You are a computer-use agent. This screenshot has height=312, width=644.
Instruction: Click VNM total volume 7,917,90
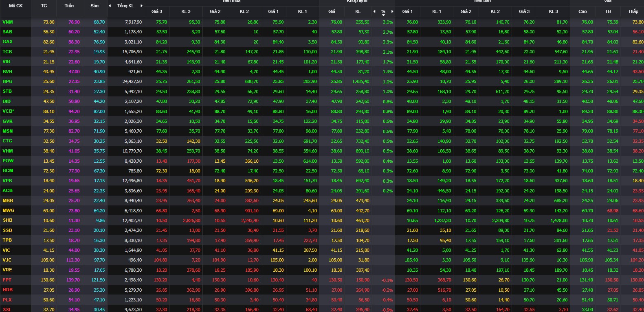[134, 22]
